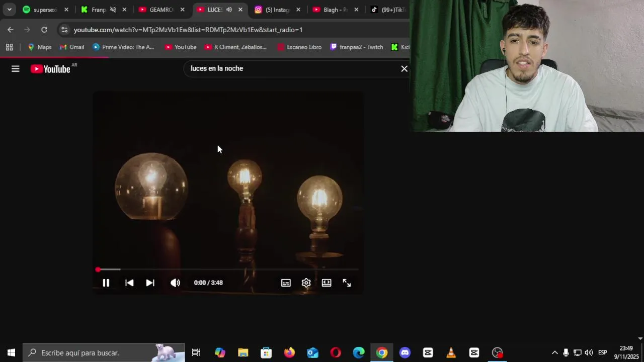This screenshot has width=644, height=362.
Task: Launch Copilot from the taskbar
Action: click(220, 352)
